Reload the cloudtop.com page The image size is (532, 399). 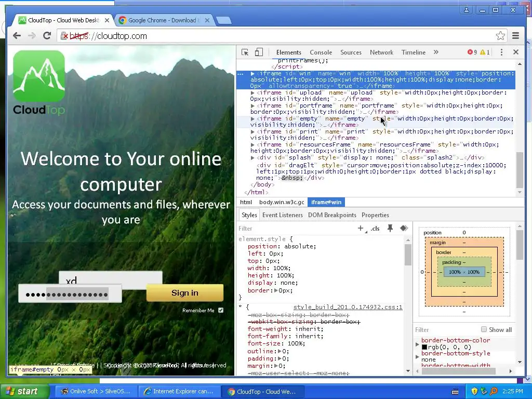pos(47,36)
